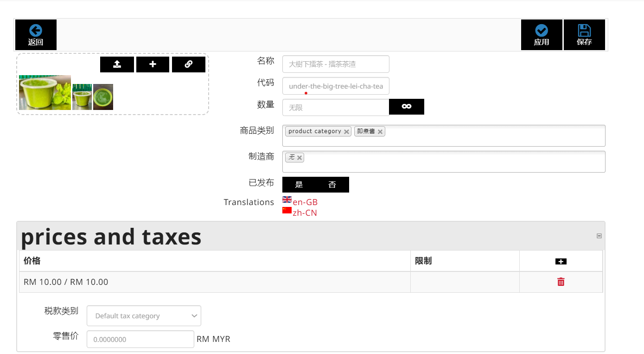The image size is (644, 354).
Task: Select the top-view bowl thumbnail
Action: 103,97
